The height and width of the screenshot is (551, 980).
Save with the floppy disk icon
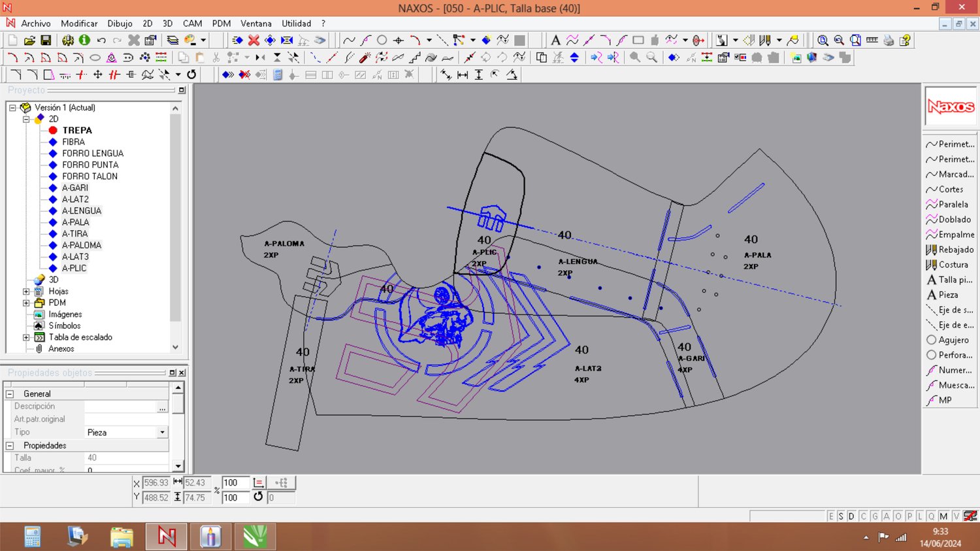point(46,41)
